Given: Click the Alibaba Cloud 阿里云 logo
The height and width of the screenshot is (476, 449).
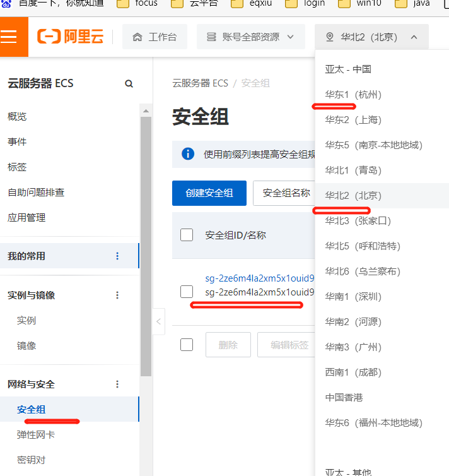Looking at the screenshot, I should pos(70,37).
